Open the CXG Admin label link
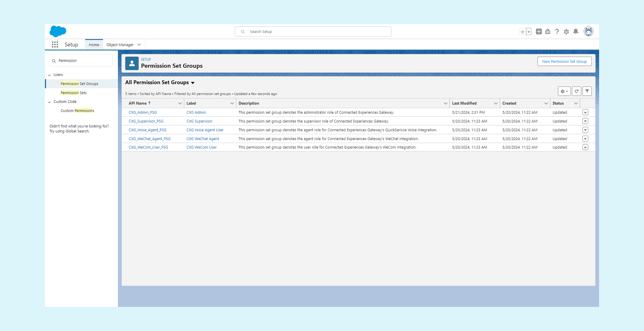 point(196,112)
